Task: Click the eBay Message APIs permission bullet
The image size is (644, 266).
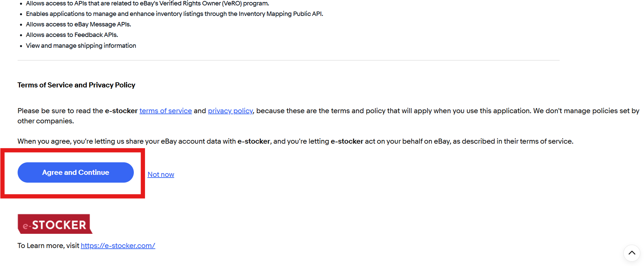Action: (78, 24)
